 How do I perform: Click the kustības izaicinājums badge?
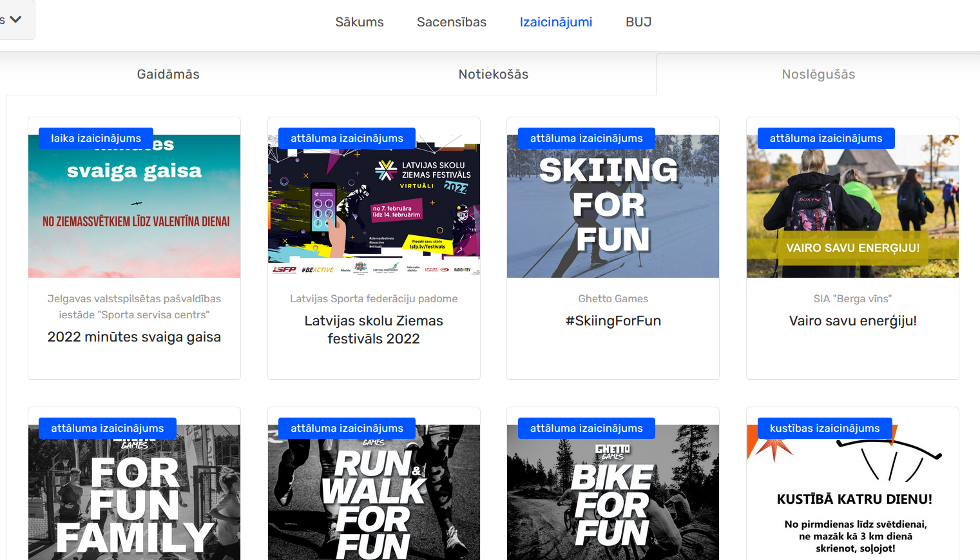tap(825, 428)
